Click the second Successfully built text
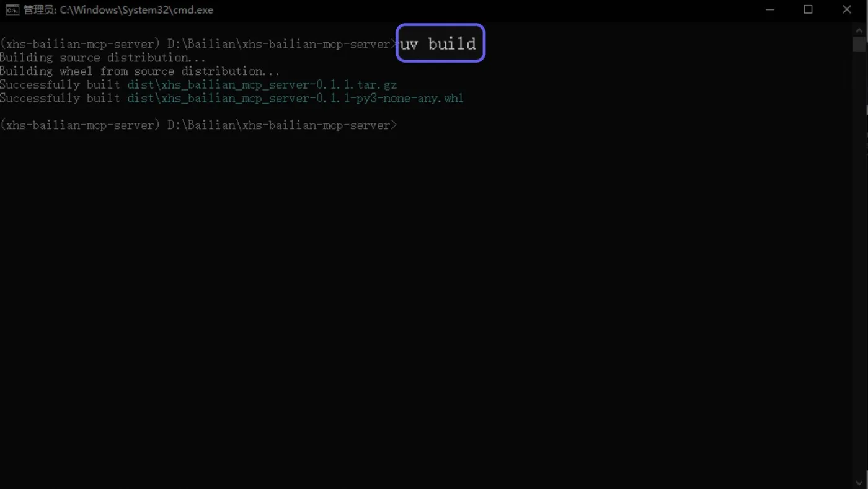This screenshot has width=868, height=489. point(60,98)
